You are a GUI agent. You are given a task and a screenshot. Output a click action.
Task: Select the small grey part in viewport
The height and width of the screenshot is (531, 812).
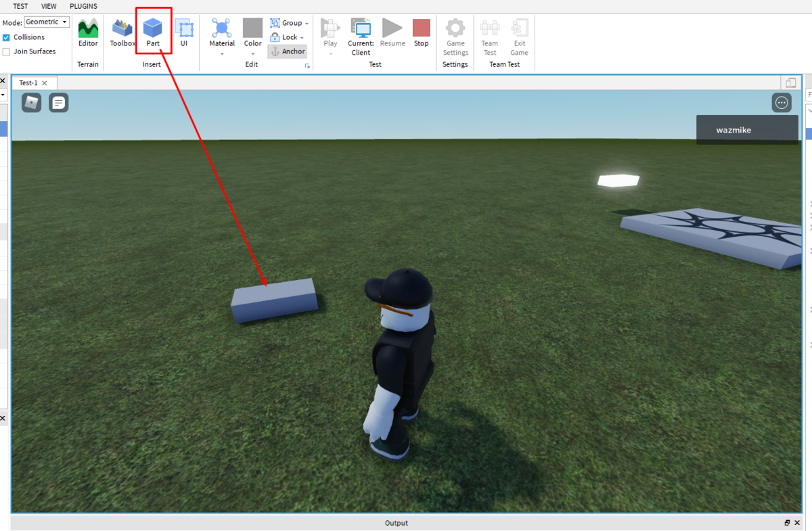[x=274, y=300]
